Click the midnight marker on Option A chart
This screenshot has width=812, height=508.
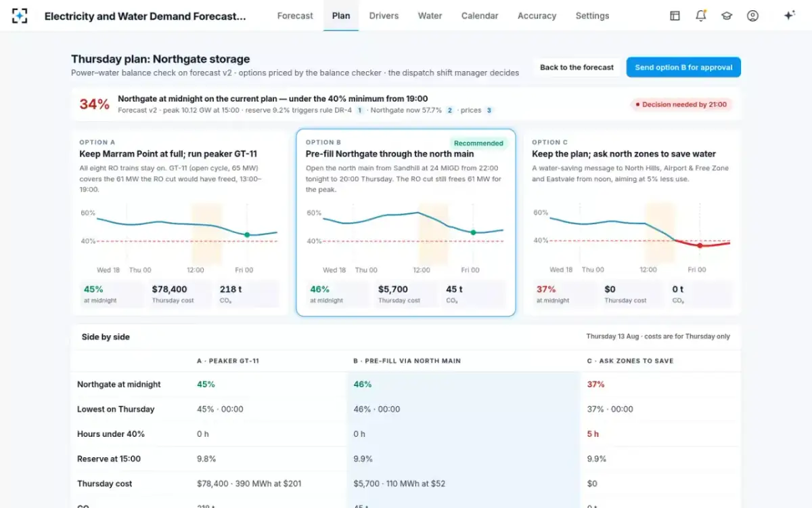tap(247, 235)
